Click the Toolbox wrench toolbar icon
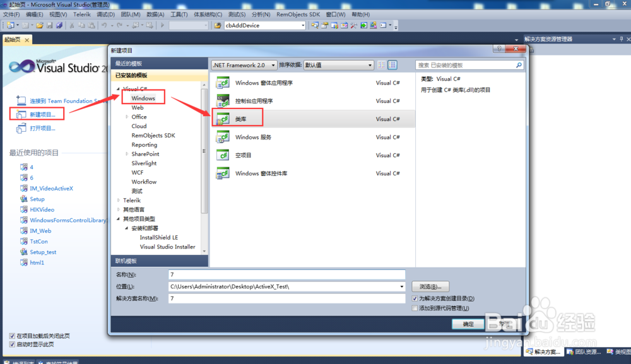Viewport: 631px width, 364px height. [354, 25]
